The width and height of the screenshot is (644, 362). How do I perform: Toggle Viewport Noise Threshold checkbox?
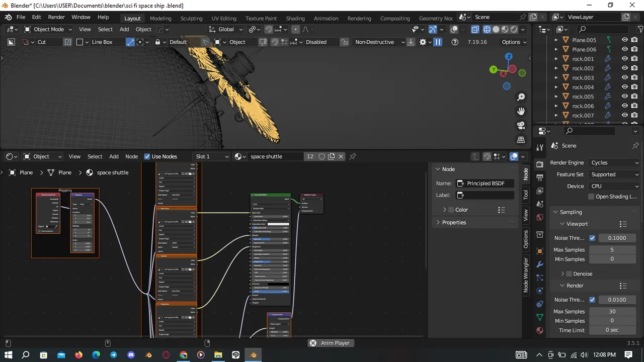pyautogui.click(x=592, y=238)
